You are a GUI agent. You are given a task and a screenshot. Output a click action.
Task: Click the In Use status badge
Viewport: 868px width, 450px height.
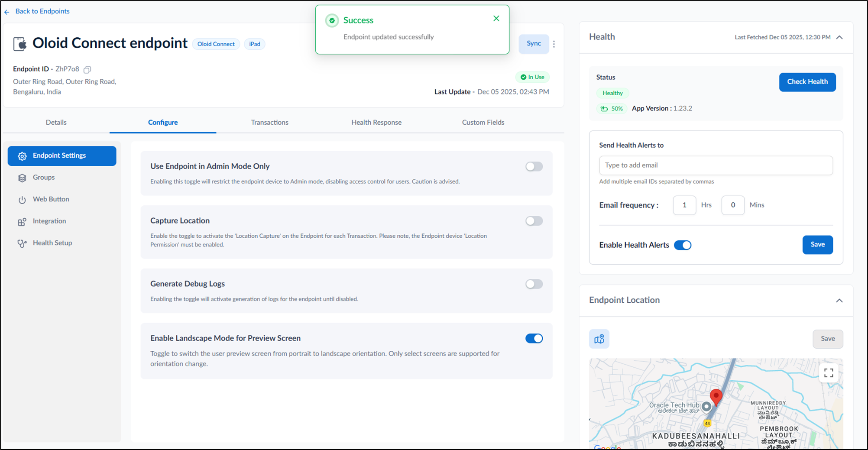click(532, 77)
